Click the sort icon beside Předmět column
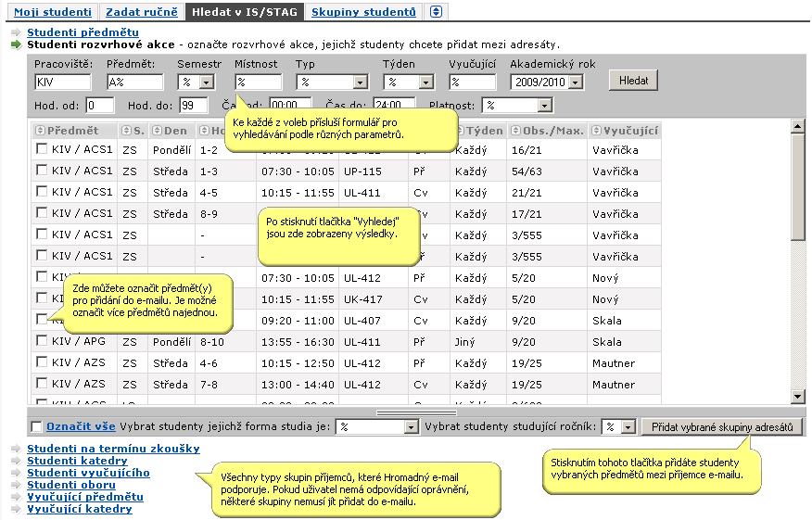 [x=40, y=131]
